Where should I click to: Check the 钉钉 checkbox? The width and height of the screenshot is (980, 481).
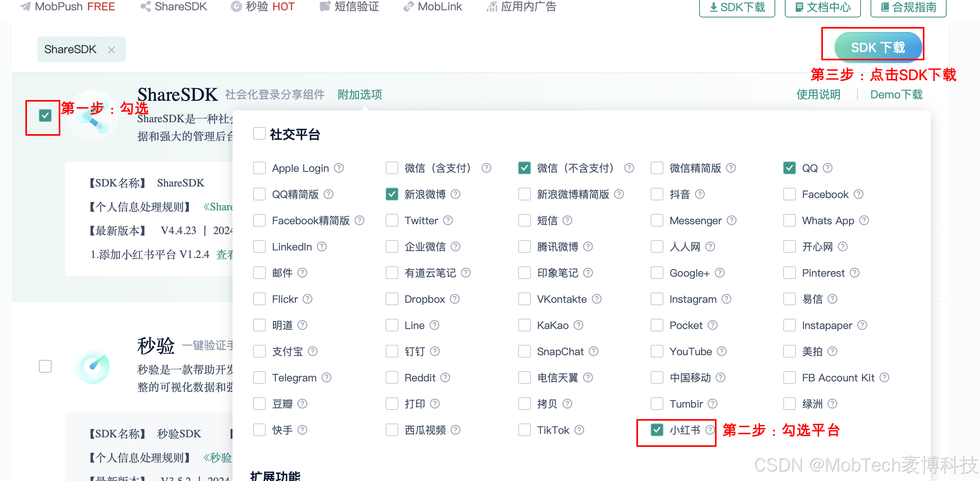click(x=392, y=351)
